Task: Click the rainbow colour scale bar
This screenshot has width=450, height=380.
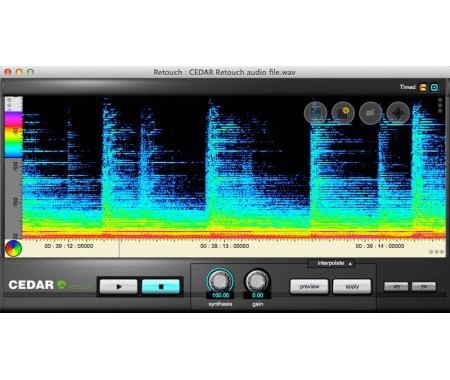Action: (13, 135)
